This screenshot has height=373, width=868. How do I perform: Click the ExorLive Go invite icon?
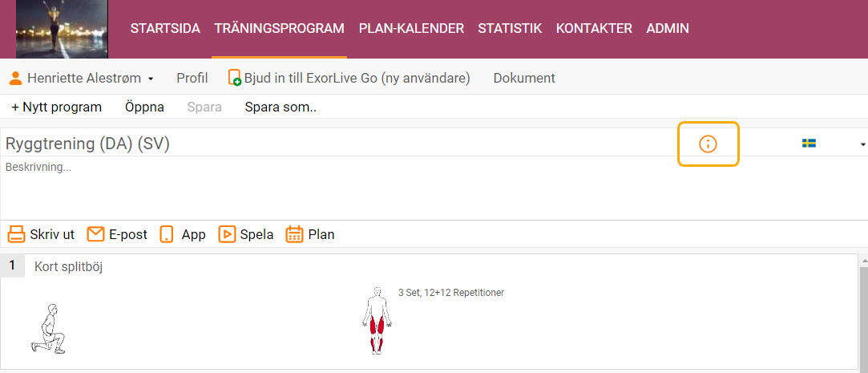point(235,78)
